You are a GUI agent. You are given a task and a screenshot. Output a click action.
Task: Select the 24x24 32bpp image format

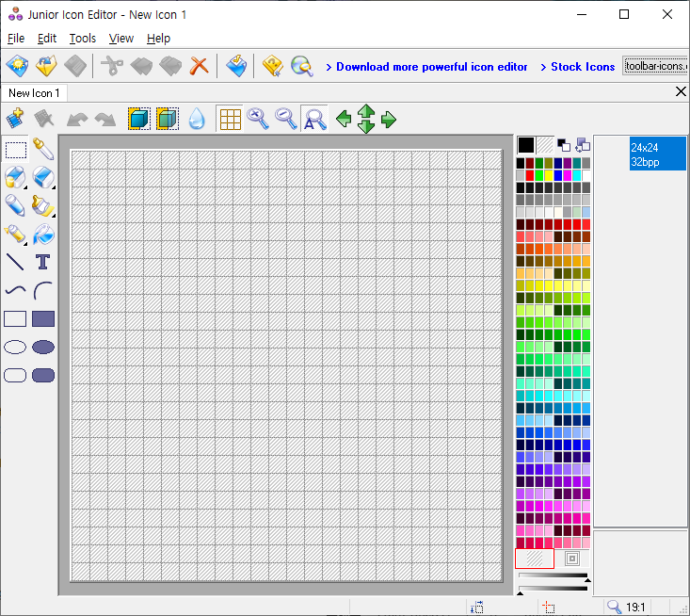pyautogui.click(x=658, y=154)
